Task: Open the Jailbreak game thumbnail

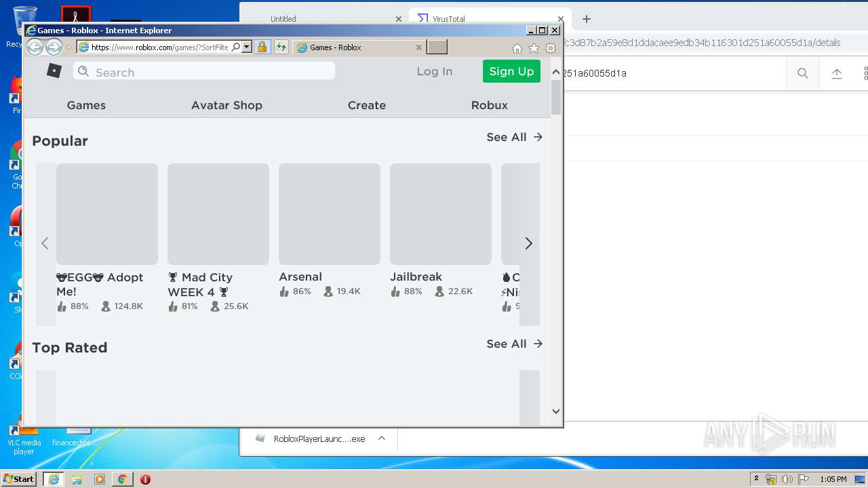Action: click(x=441, y=214)
